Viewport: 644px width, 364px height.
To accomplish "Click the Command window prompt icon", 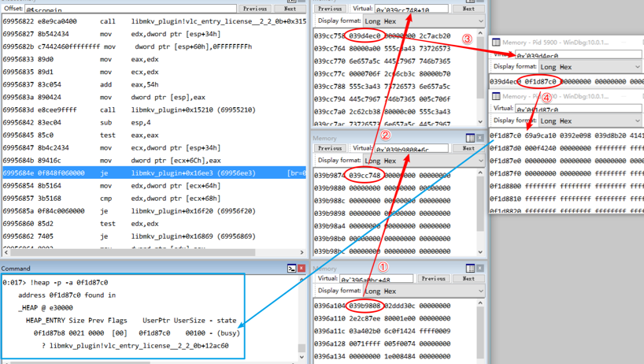I will tap(291, 269).
